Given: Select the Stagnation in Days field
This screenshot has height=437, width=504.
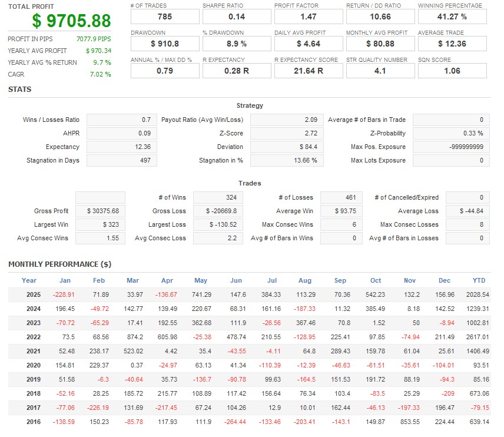Looking at the screenshot, I should tap(120, 160).
